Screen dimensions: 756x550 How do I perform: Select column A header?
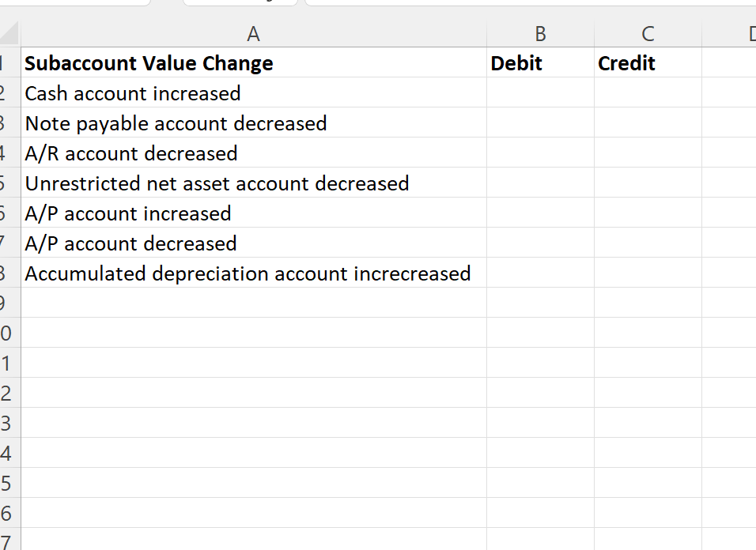(253, 33)
